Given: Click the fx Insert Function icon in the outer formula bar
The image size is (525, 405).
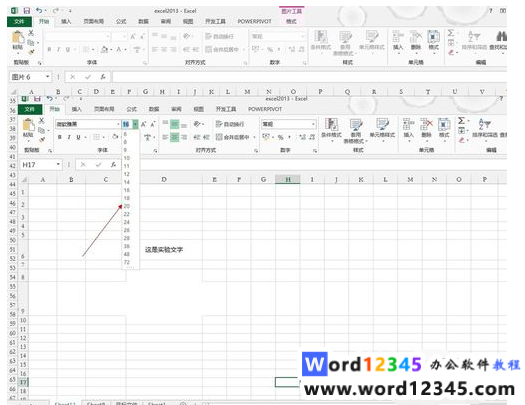Looking at the screenshot, I should 103,77.
